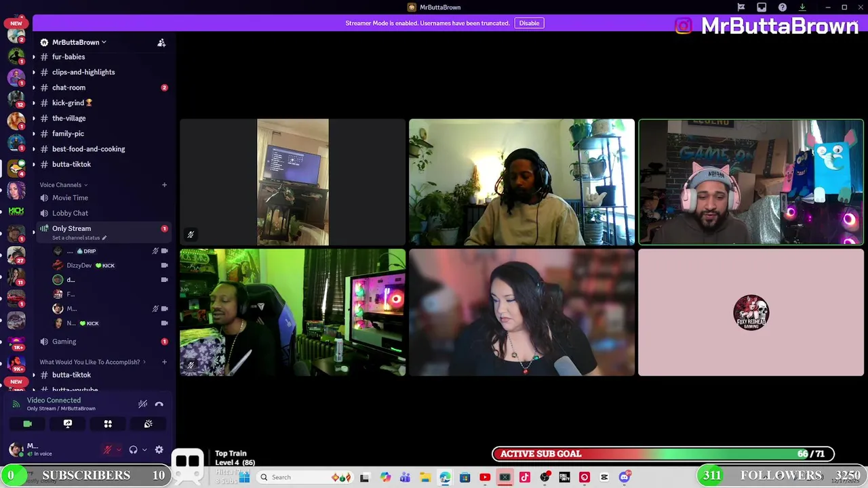Image resolution: width=868 pixels, height=488 pixels.
Task: Add channel to What Would You Like category
Action: coord(164,362)
